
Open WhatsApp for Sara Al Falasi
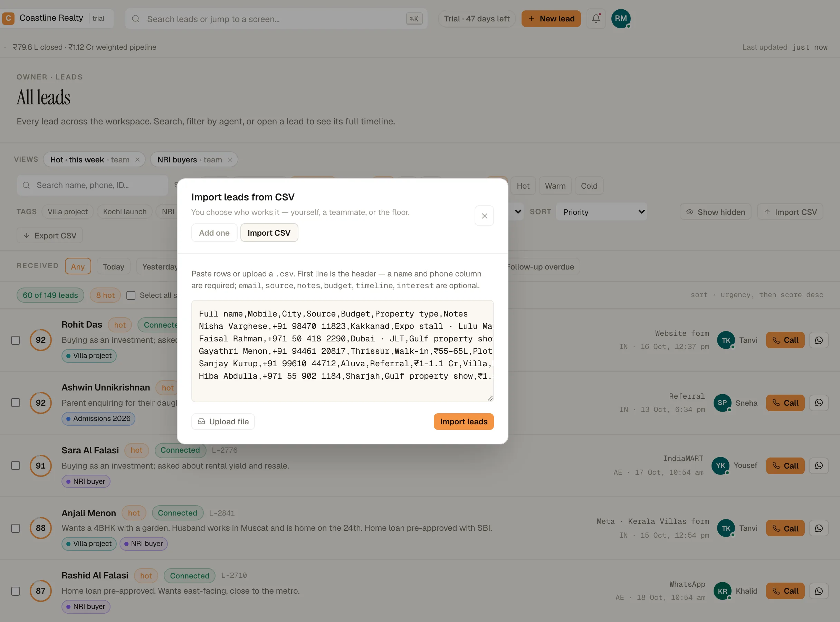pos(819,466)
